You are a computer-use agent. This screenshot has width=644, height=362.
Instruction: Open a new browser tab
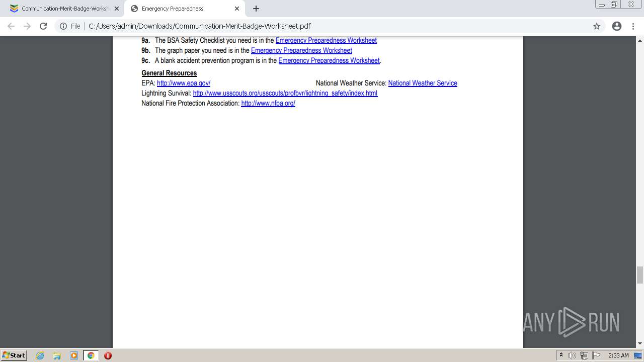coord(256,9)
